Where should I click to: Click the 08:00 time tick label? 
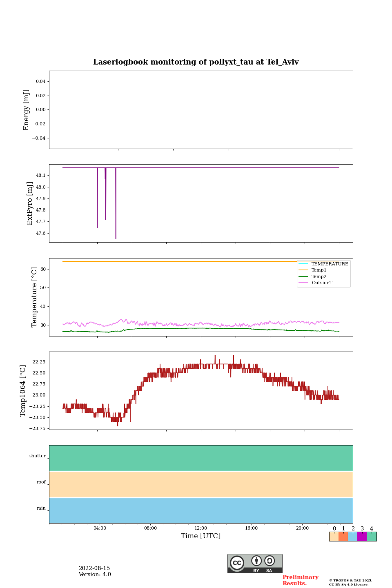[x=150, y=528]
